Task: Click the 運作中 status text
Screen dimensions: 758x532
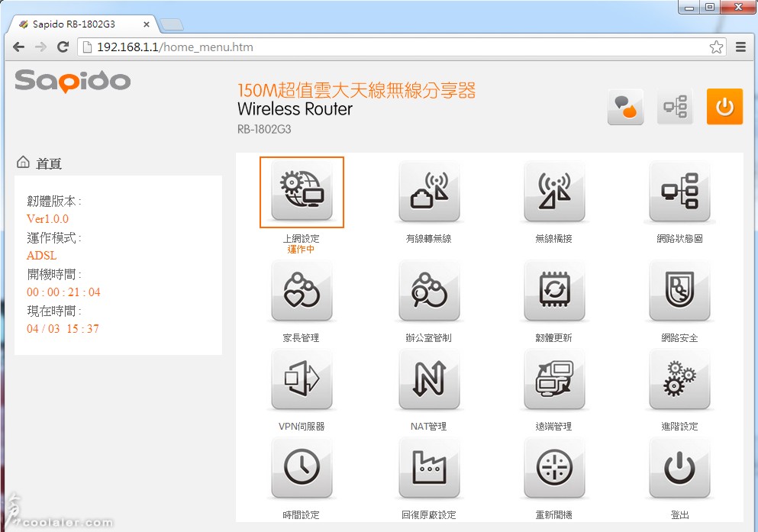Action: (302, 250)
